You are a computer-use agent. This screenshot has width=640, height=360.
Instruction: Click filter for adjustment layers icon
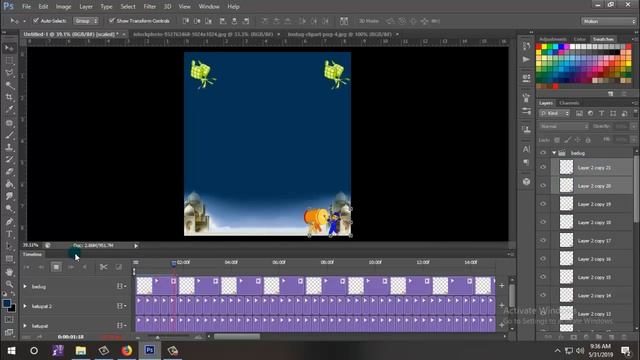[x=590, y=113]
